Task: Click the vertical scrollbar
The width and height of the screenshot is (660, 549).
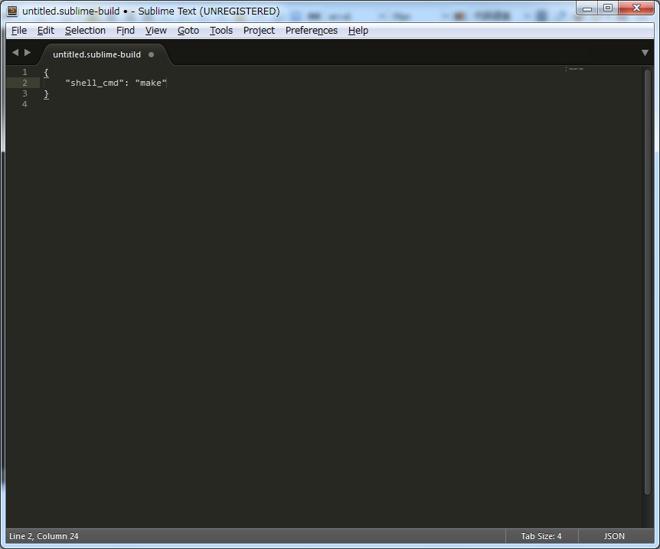Action: point(647,282)
